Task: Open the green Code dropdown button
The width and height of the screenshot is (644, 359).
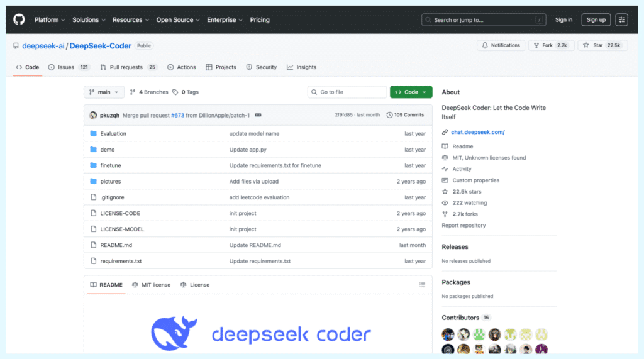Action: (x=411, y=92)
